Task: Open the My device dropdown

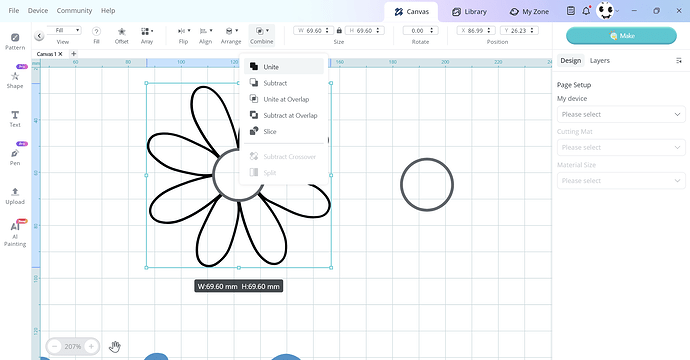Action: coord(621,114)
